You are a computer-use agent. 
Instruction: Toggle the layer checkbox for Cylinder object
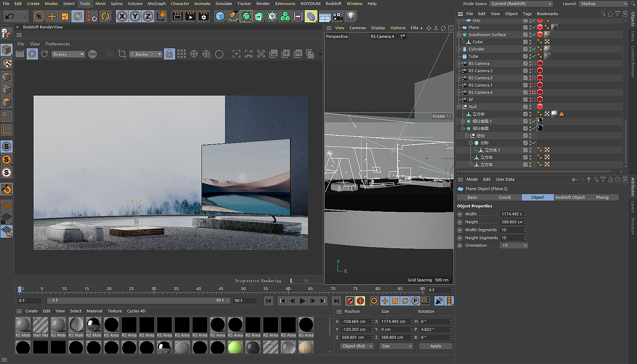click(525, 49)
